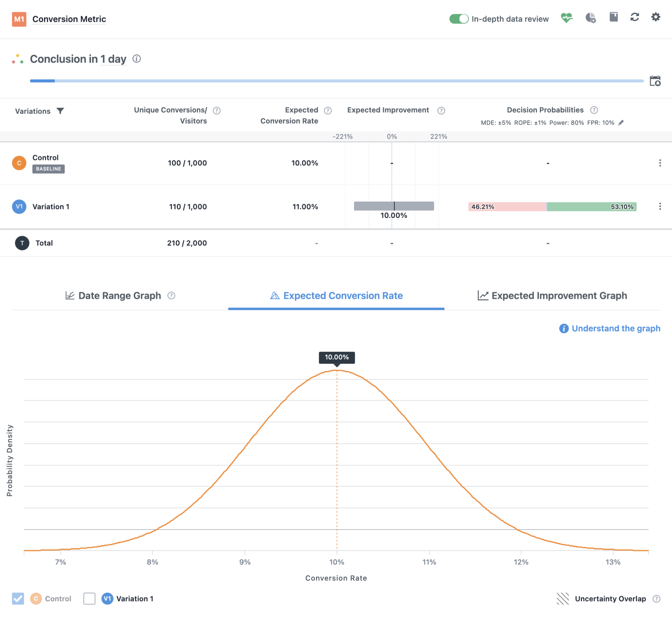Click the Variation 1 V1 avatar
Viewport: 672px width, 628px height.
point(19,206)
